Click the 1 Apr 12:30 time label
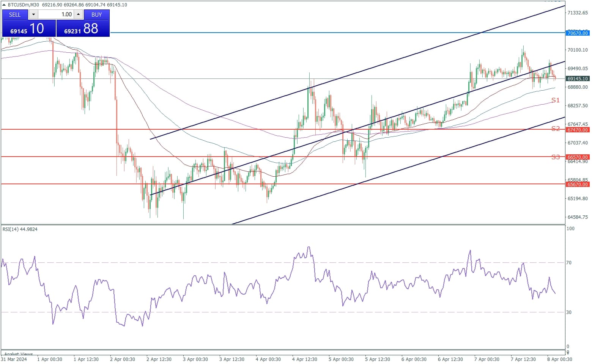The image size is (592, 364). pos(86,359)
